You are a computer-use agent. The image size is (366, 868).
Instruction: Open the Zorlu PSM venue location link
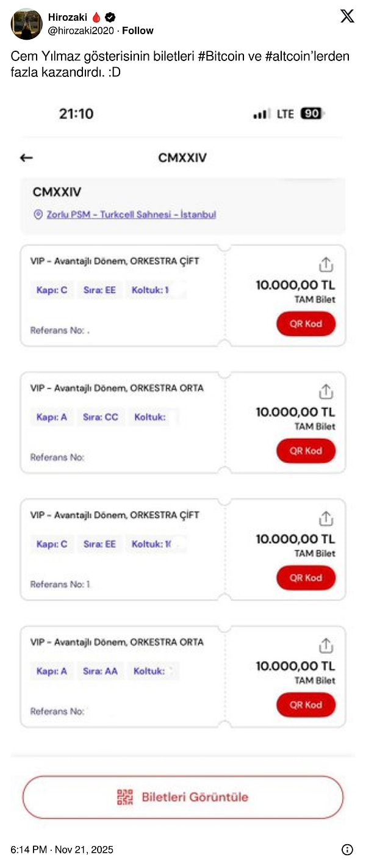131,215
